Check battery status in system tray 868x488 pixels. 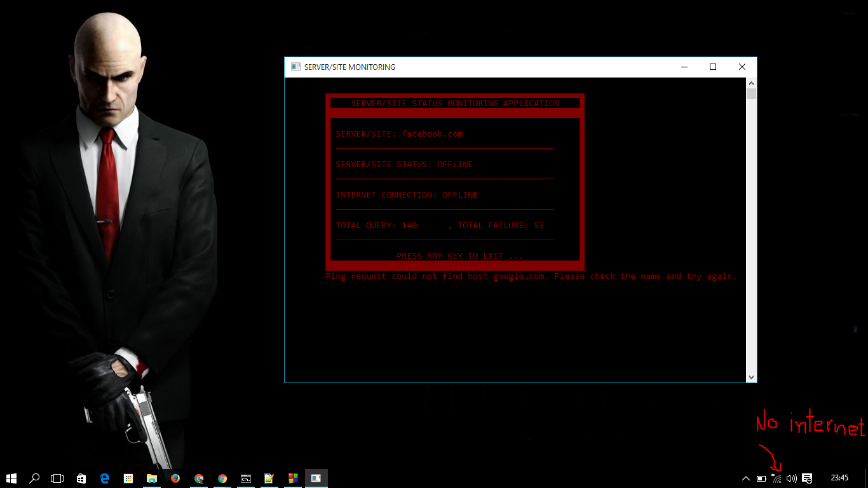coord(761,478)
